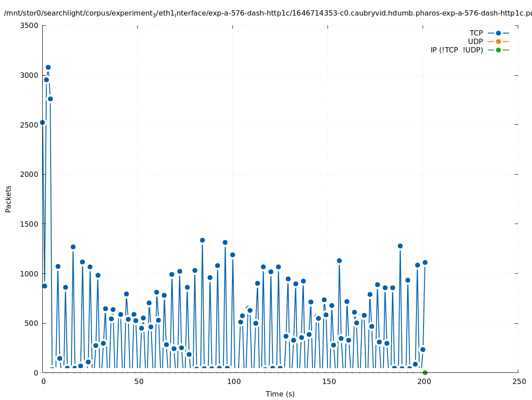Click the highest TCP data point near 3000 packets
The height and width of the screenshot is (400, 532).
coord(48,68)
